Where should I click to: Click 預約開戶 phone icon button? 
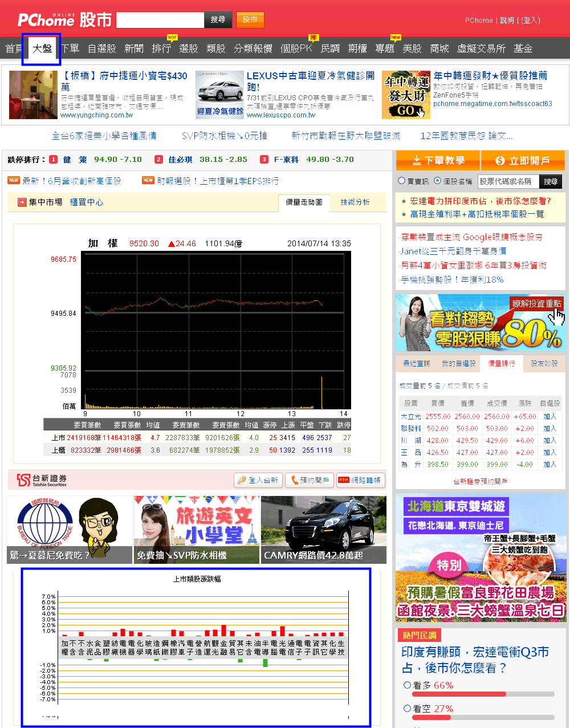[310, 480]
